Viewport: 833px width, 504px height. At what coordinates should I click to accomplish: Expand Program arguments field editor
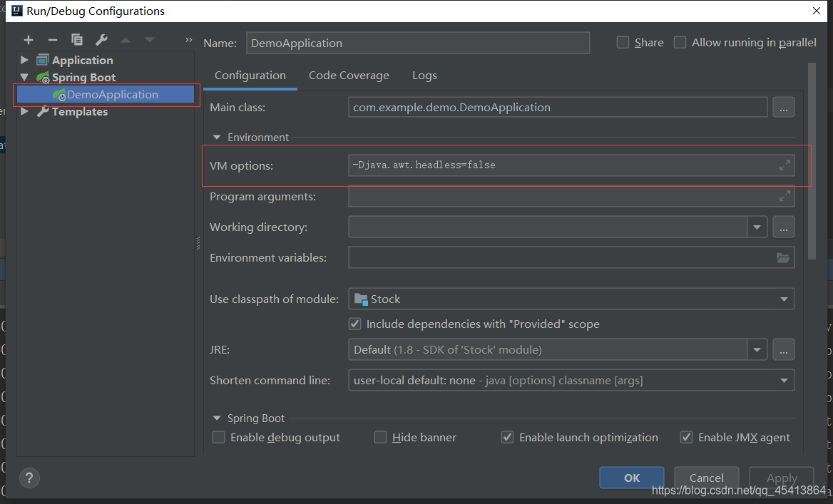coord(784,196)
